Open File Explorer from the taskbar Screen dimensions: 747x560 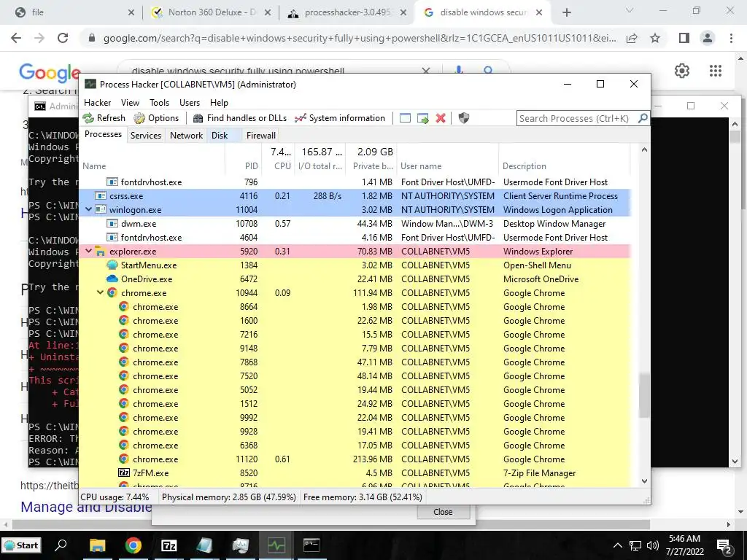tap(97, 545)
